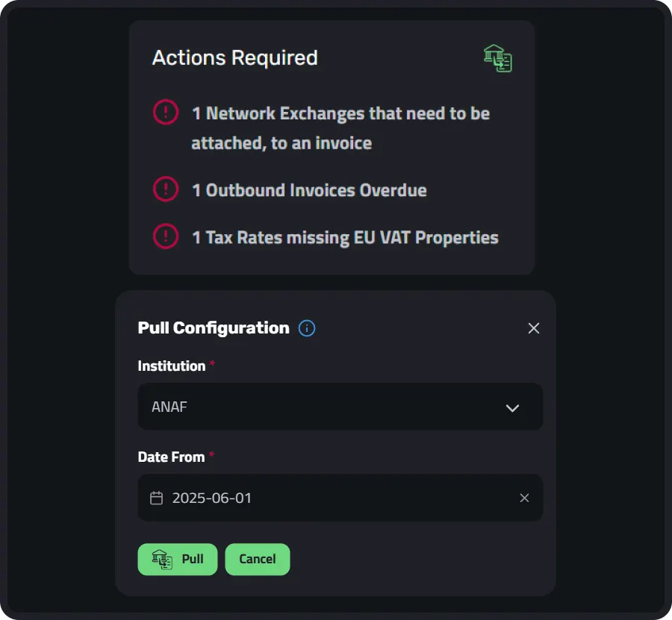The height and width of the screenshot is (620, 672).
Task: Open Tax Rates missing EU VAT Properties
Action: (x=345, y=237)
